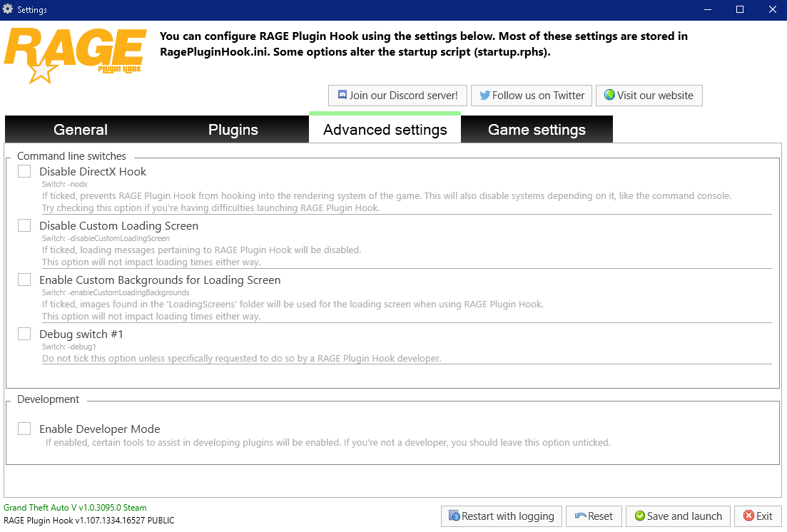Click the globe website icon

[609, 96]
